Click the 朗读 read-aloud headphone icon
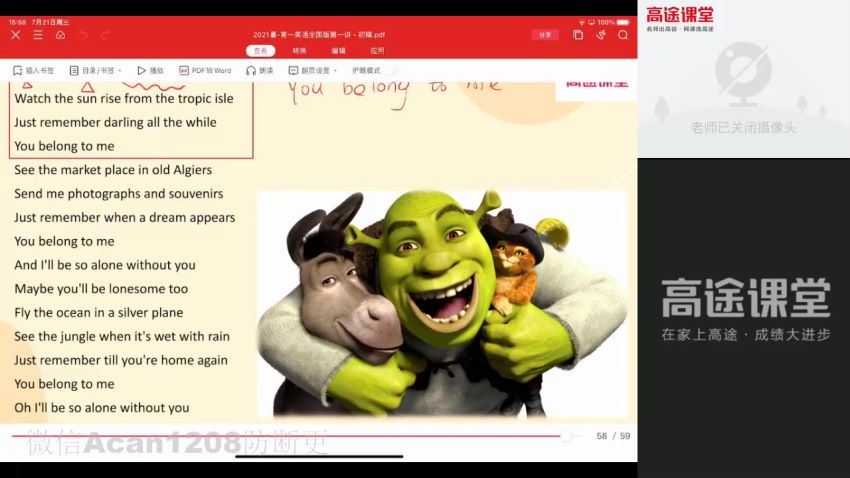Image resolution: width=850 pixels, height=478 pixels. [259, 71]
